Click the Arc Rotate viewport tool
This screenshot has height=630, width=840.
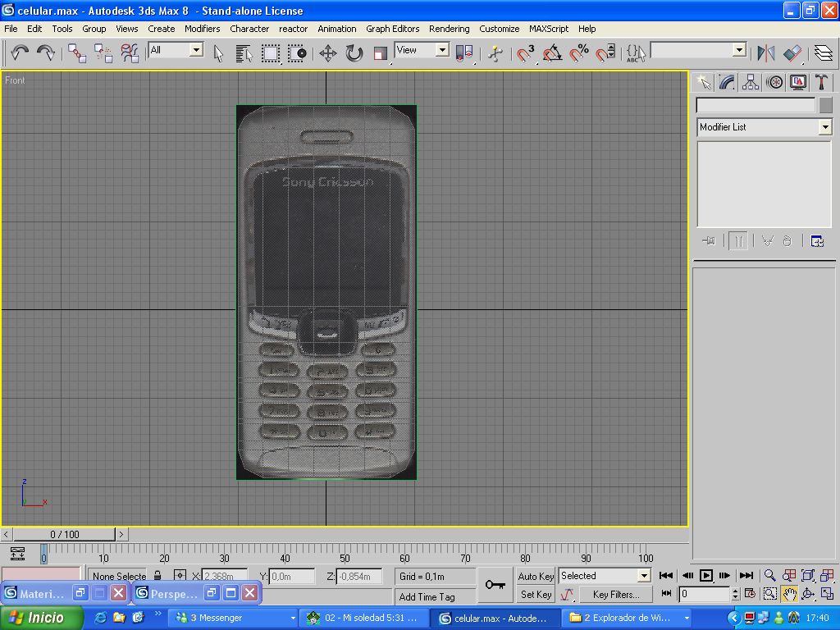808,594
